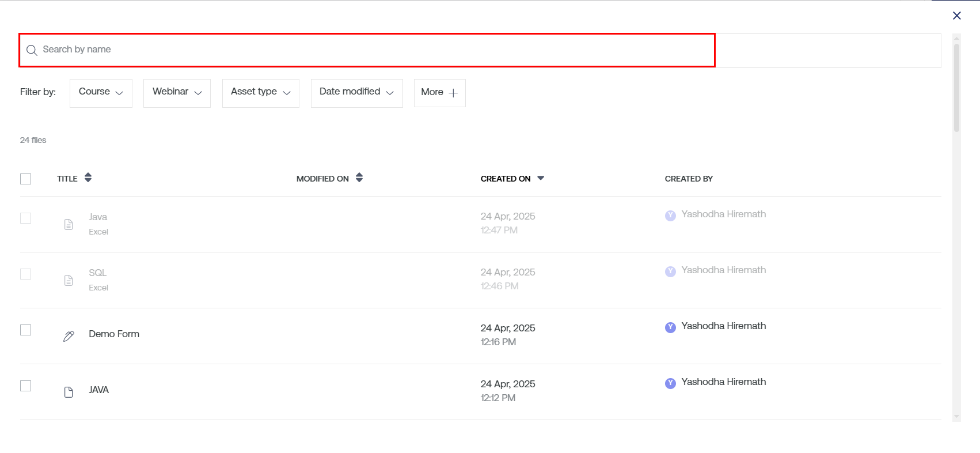Expand the Course filter dropdown
The height and width of the screenshot is (453, 980).
click(101, 93)
